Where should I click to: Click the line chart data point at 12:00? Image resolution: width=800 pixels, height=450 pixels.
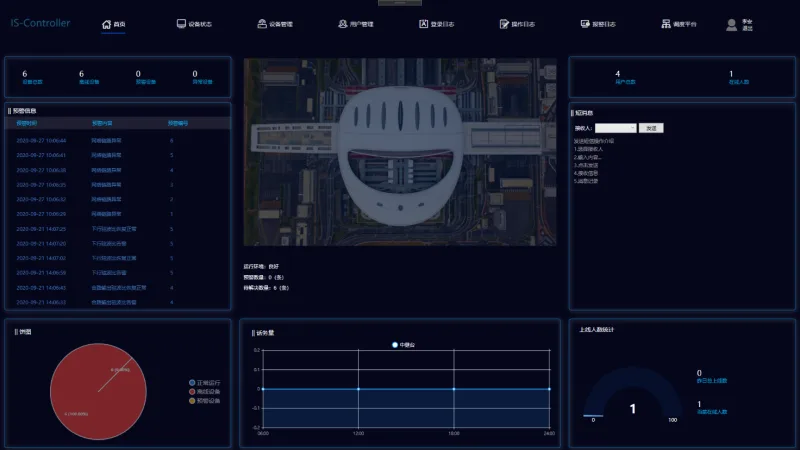[358, 389]
